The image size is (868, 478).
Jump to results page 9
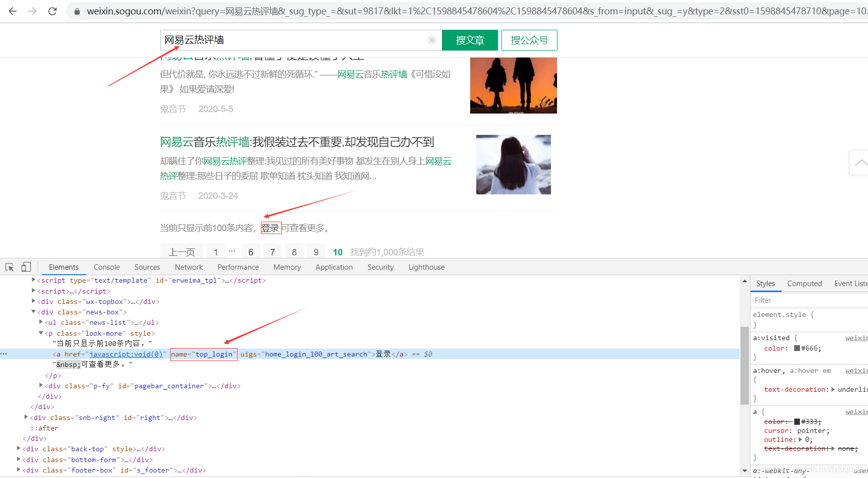pos(316,252)
